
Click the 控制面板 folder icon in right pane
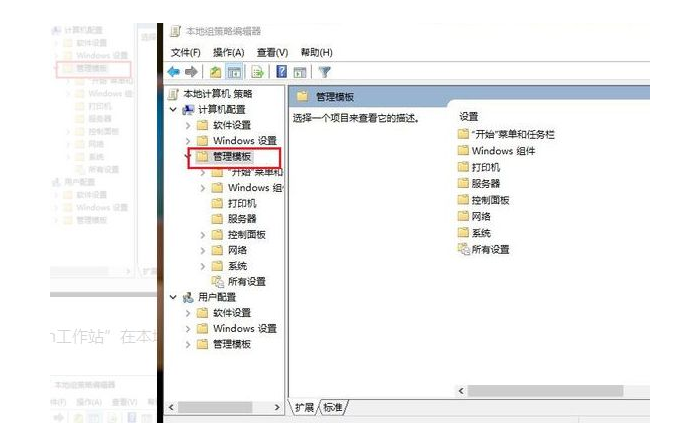(x=463, y=199)
